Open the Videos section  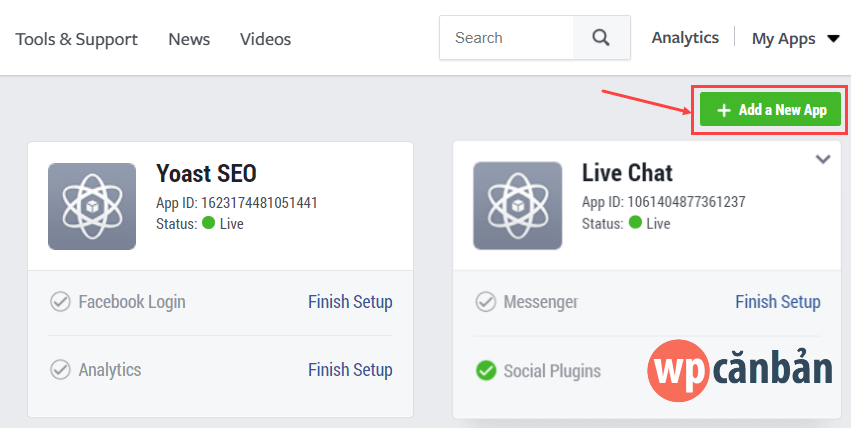pyautogui.click(x=265, y=39)
